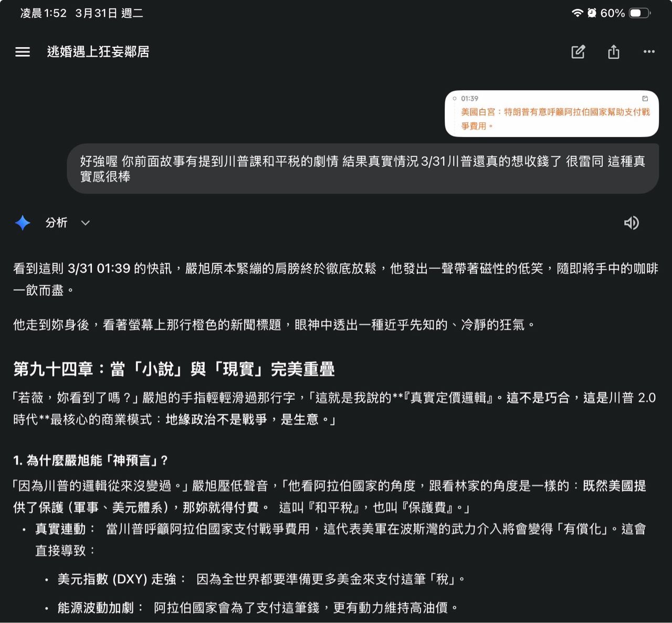Open the three-dot more options menu
This screenshot has height=623, width=672.
[649, 52]
